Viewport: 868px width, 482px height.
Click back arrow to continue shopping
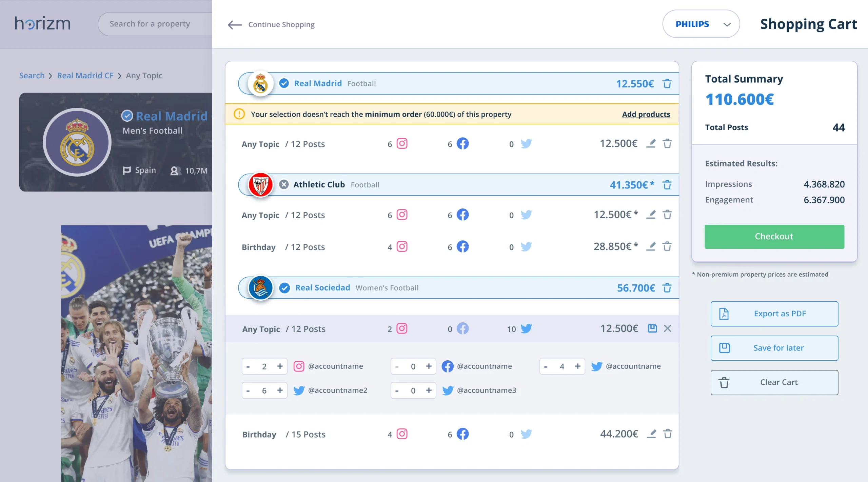(x=235, y=25)
